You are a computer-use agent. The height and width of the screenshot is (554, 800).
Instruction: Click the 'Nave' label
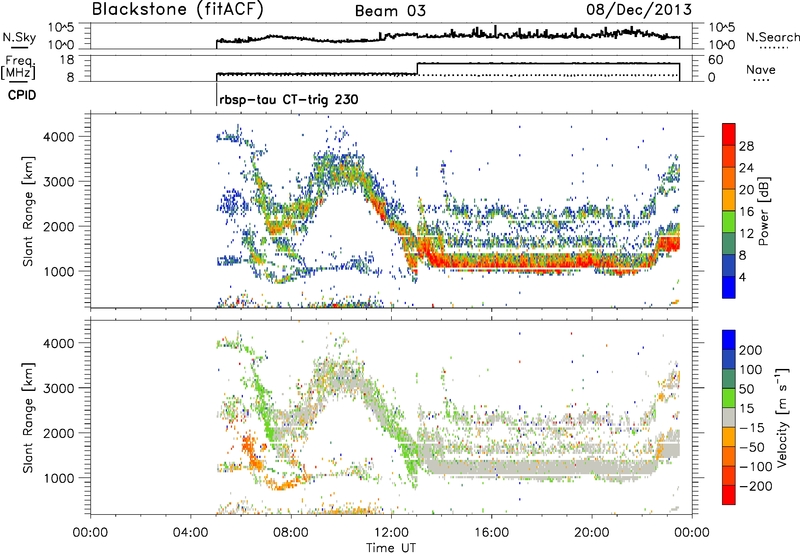pos(760,69)
